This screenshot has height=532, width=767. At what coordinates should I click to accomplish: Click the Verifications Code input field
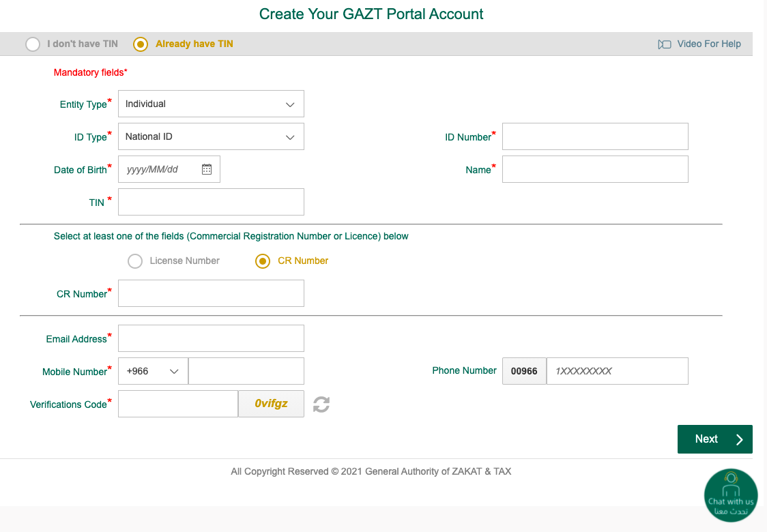pos(177,404)
